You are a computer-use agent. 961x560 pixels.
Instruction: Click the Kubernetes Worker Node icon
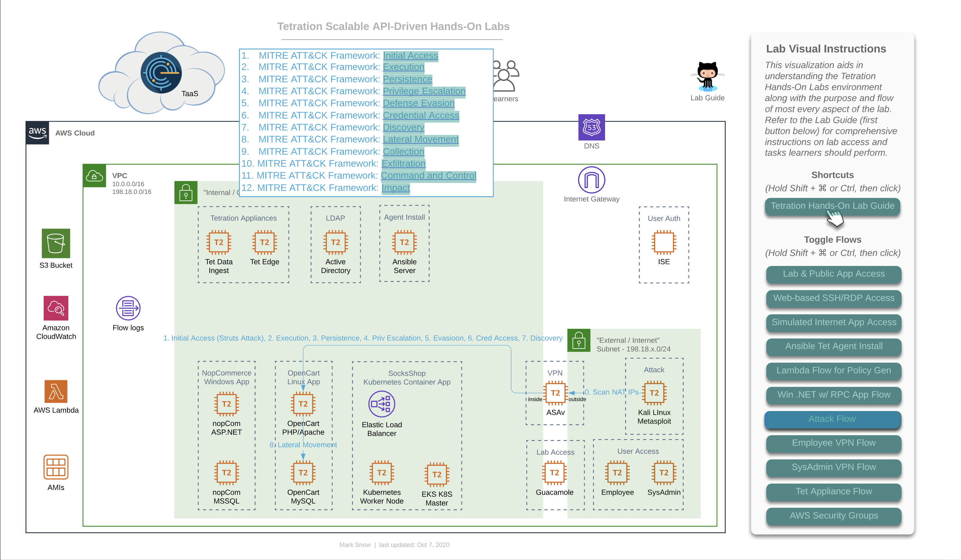381,473
